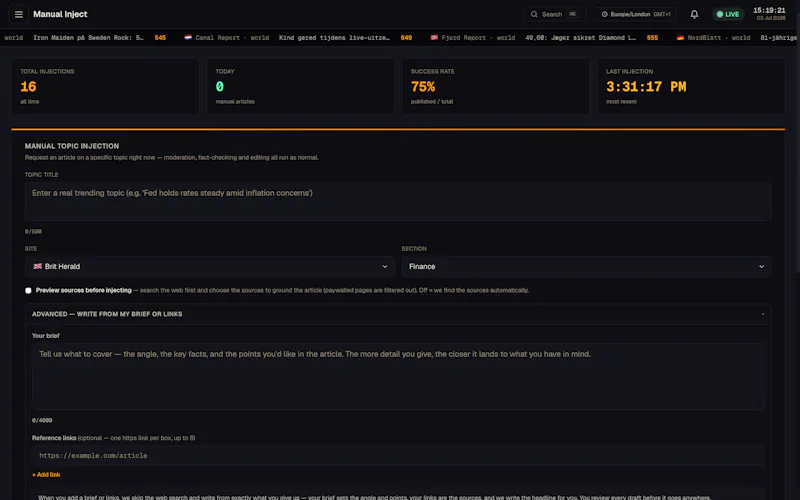This screenshot has height=500, width=800.
Task: Click the UK flag in Site dropdown
Action: 38,266
